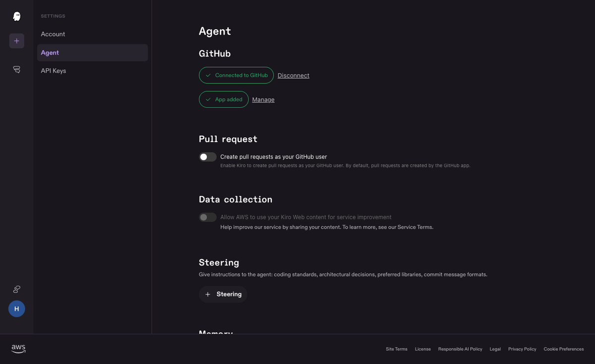Open Legal footer link

495,349
